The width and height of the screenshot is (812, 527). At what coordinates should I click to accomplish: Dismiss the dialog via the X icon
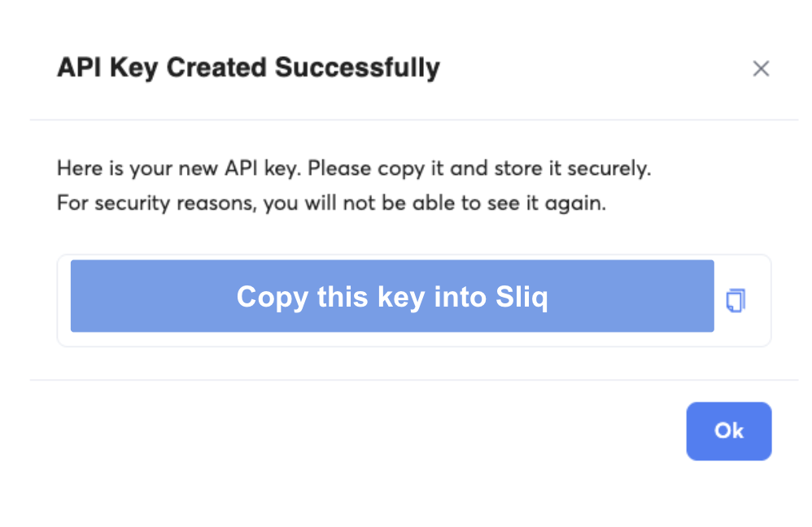pos(761,68)
